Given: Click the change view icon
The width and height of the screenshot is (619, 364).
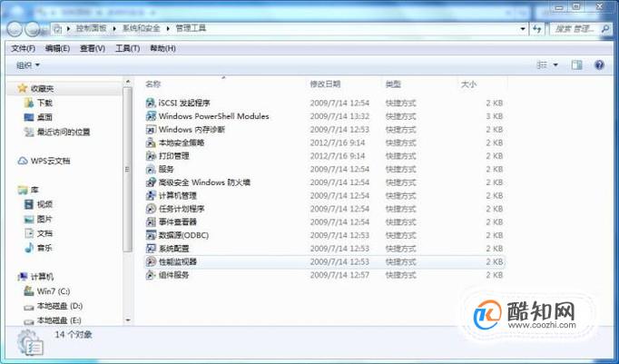Looking at the screenshot, I should coord(542,65).
